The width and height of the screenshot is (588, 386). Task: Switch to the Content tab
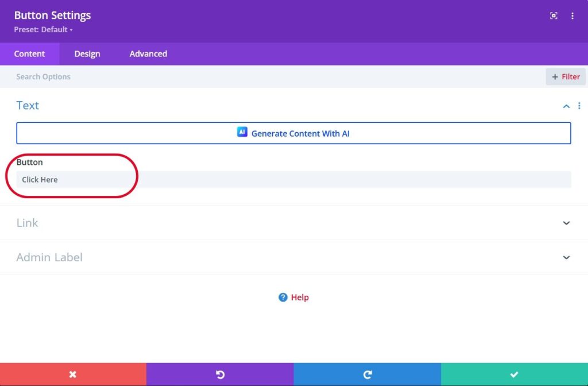[x=30, y=53]
